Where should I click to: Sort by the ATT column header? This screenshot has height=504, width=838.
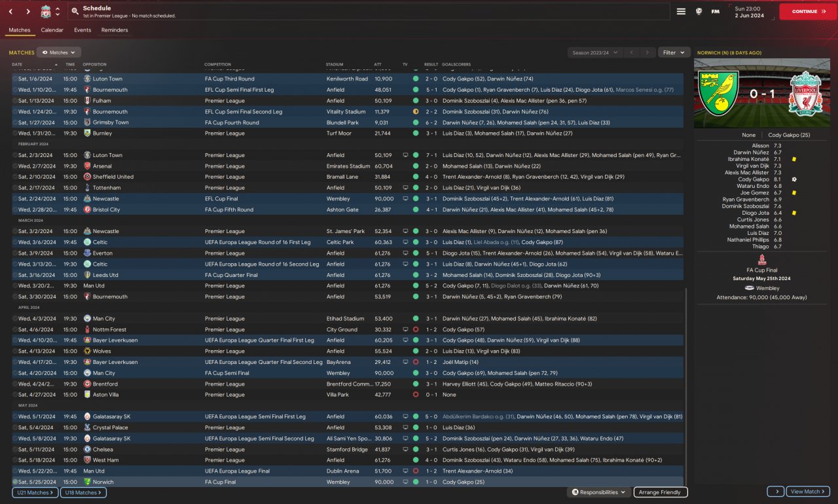378,65
